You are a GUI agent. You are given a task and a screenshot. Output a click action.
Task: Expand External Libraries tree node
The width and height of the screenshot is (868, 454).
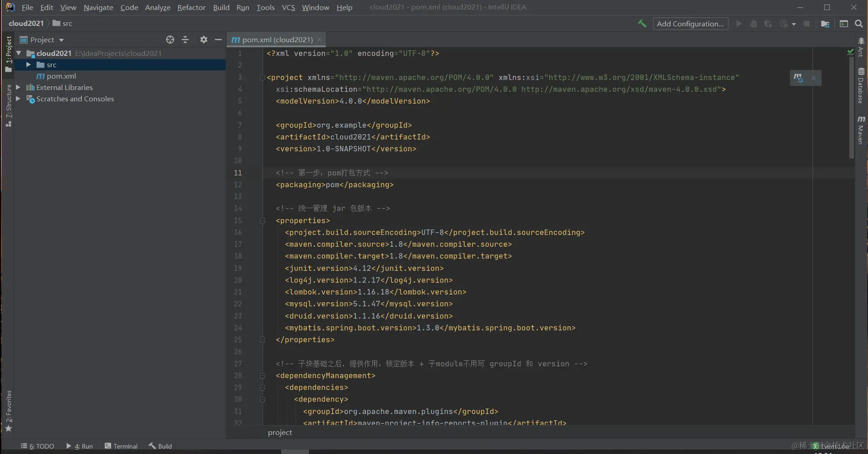(18, 87)
